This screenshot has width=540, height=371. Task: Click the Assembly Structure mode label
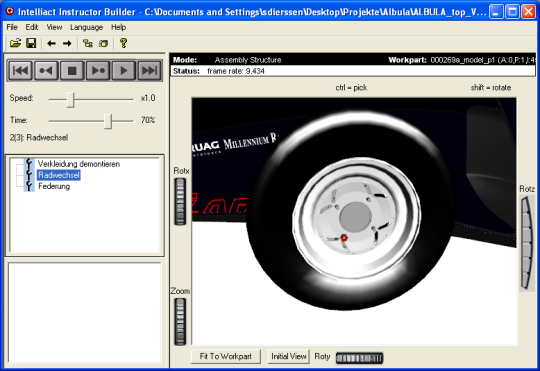click(x=248, y=60)
